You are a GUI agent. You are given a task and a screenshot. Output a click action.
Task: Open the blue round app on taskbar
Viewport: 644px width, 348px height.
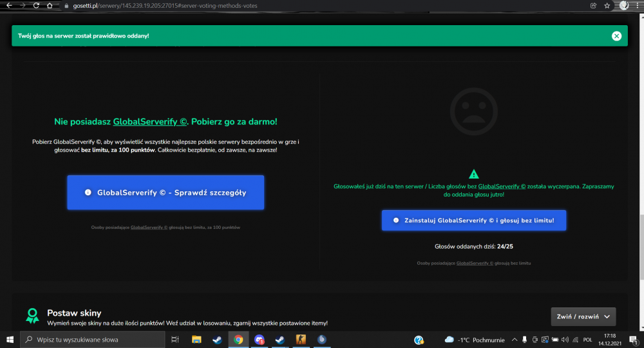pos(322,340)
